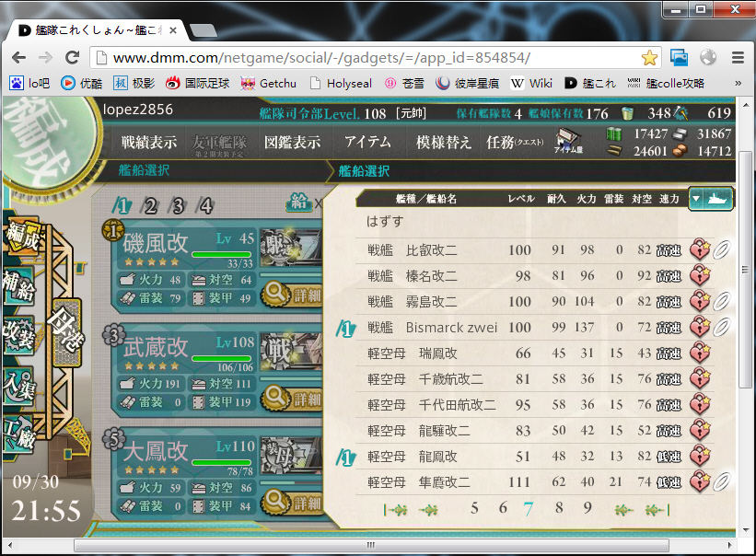Select はずす to remove ship
The image size is (756, 556).
pyautogui.click(x=385, y=222)
